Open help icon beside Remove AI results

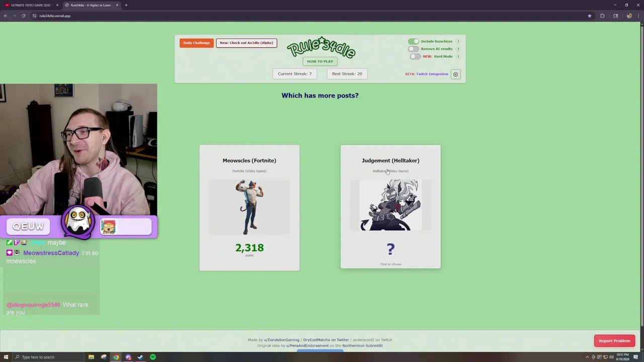coord(458,49)
